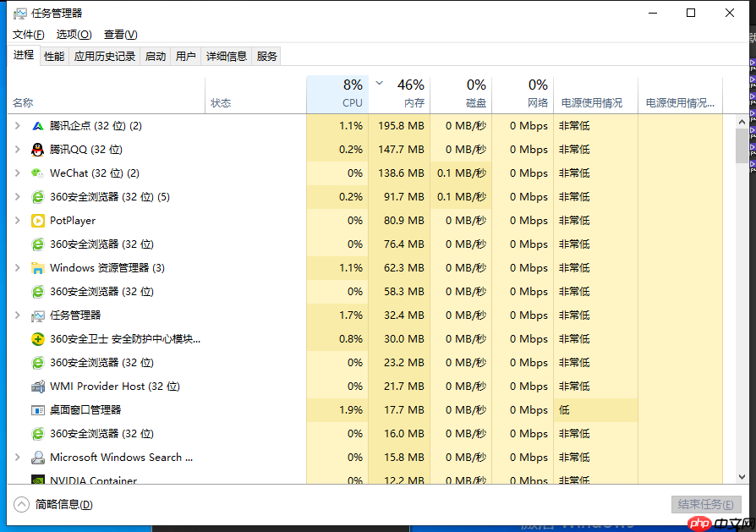Switch to the 用户 tab
This screenshot has width=756, height=532.
click(x=186, y=57)
